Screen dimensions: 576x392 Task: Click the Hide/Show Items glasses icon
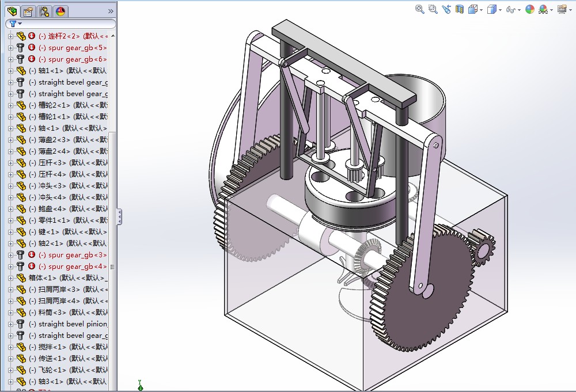click(x=510, y=10)
